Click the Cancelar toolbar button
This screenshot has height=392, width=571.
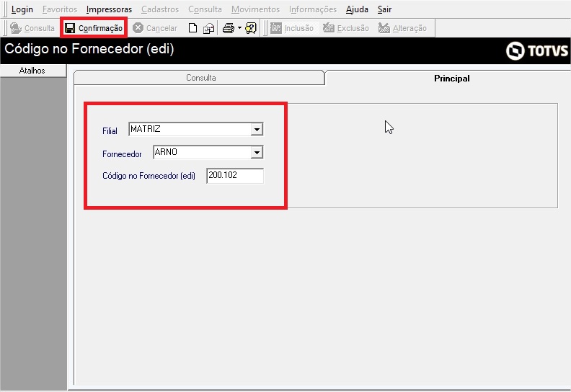point(155,28)
